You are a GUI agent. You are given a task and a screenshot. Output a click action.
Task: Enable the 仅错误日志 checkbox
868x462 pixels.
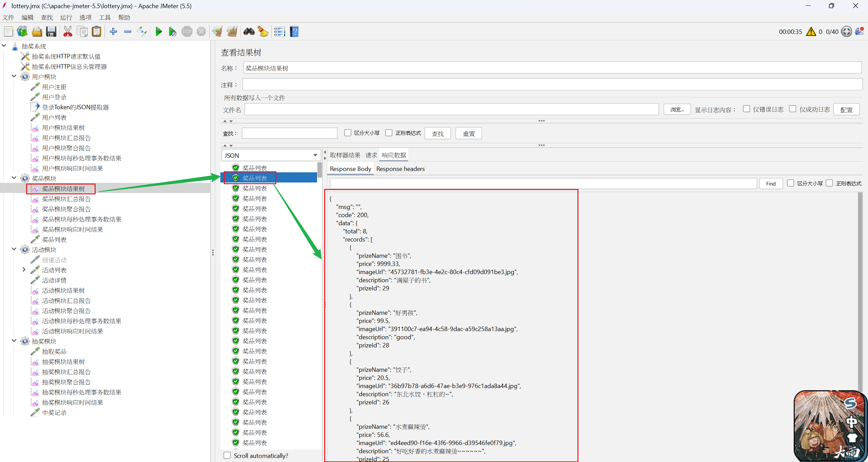coord(746,109)
